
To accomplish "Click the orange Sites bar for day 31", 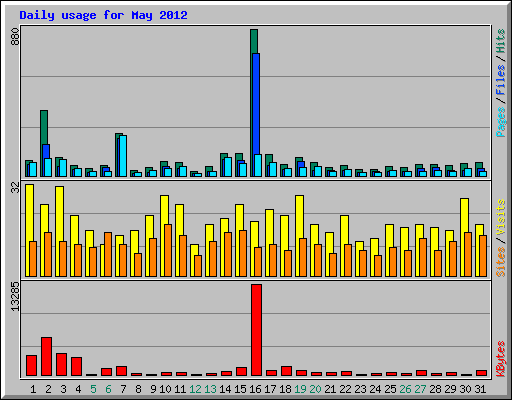I will tap(483, 256).
